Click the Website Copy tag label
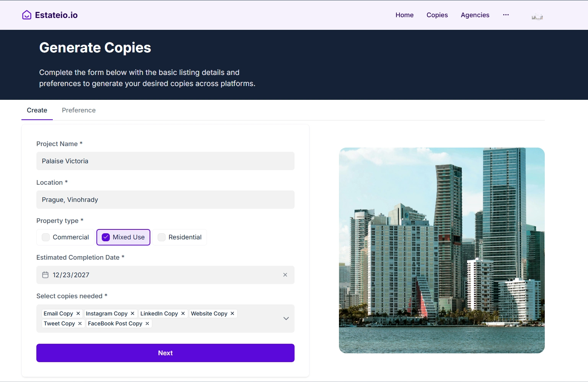The height and width of the screenshot is (382, 588). pos(209,314)
